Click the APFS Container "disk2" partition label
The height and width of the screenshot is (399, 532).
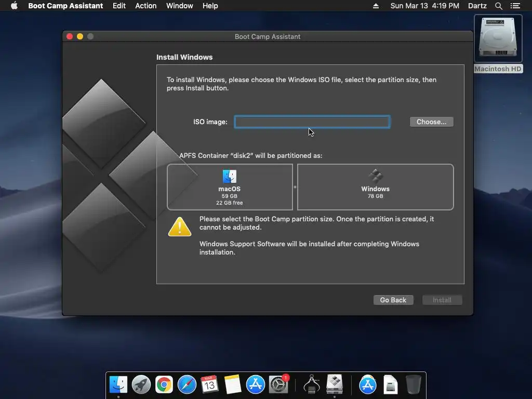250,155
